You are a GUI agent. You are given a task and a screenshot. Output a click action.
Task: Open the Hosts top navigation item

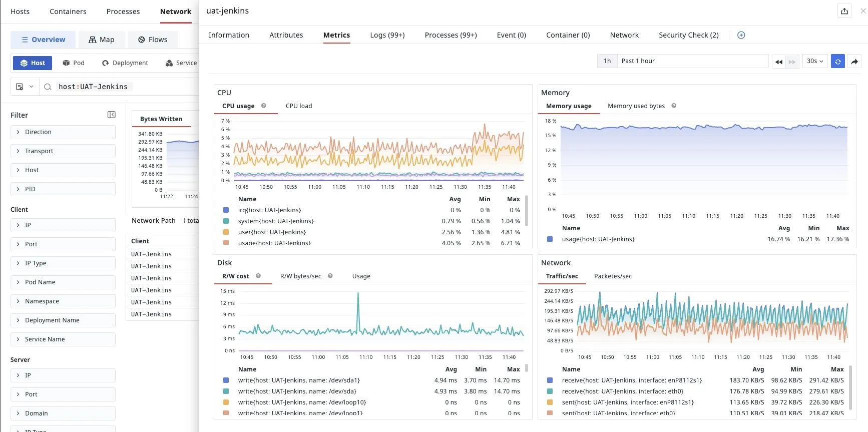[x=20, y=12]
